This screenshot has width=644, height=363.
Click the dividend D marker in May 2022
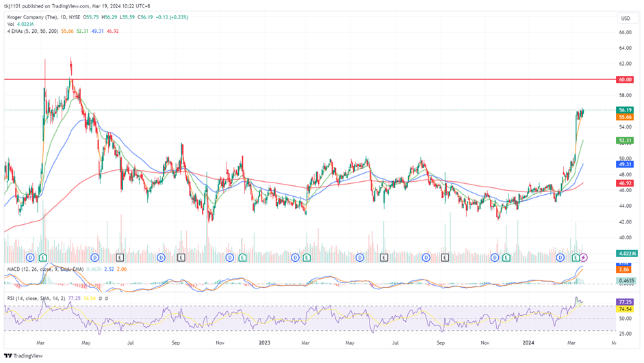pos(95,258)
